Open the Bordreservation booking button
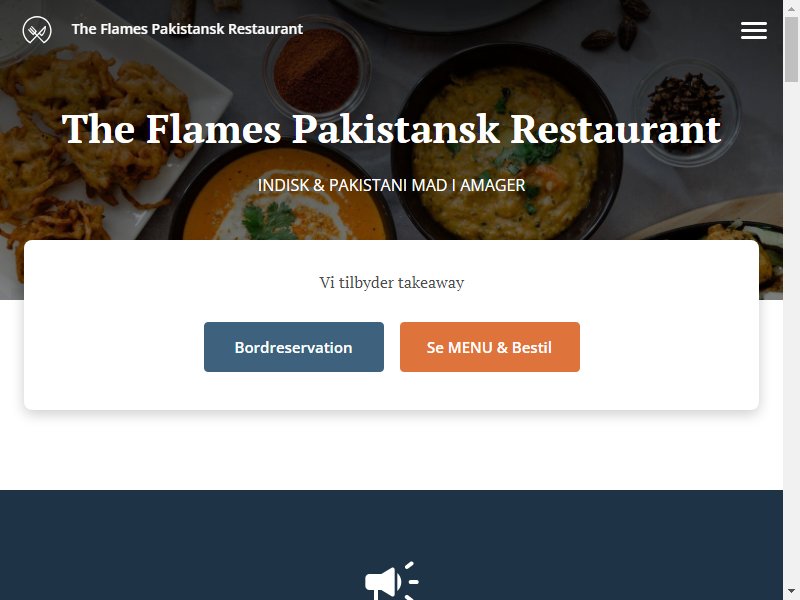 [x=294, y=347]
